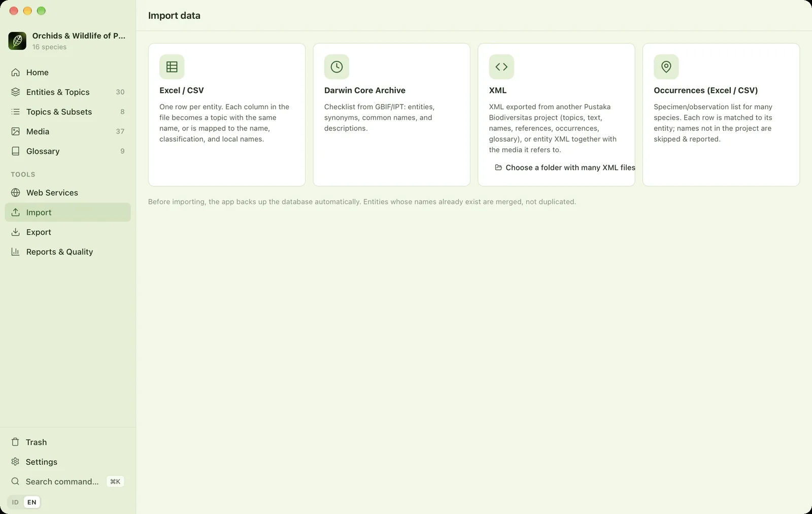This screenshot has height=514, width=812.
Task: Switch language to EN
Action: click(x=32, y=502)
